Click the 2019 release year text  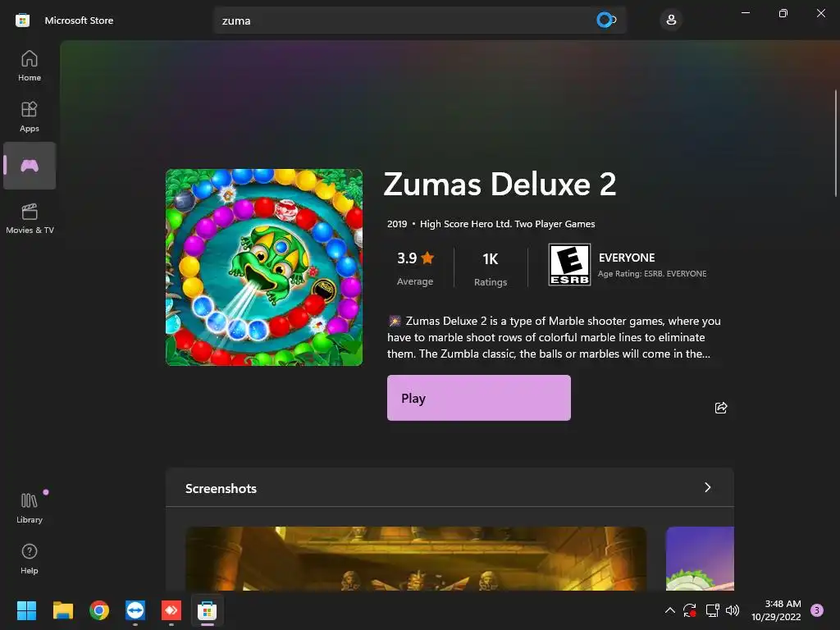[x=397, y=224]
